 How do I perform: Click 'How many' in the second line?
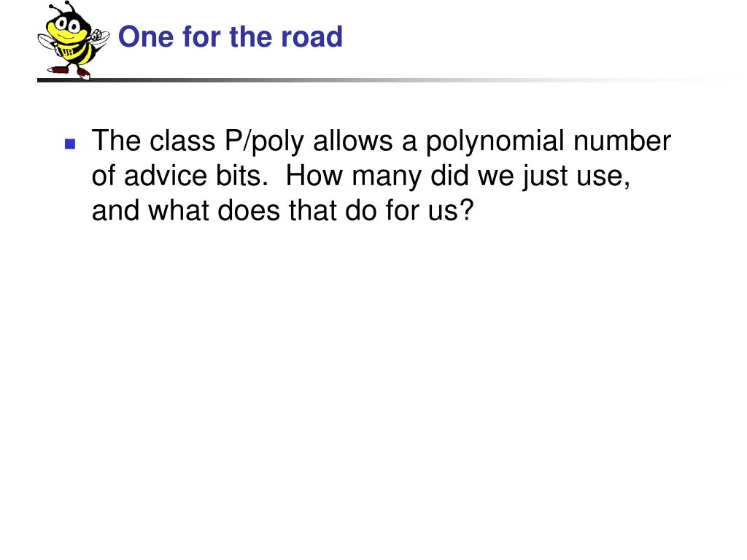354,176
